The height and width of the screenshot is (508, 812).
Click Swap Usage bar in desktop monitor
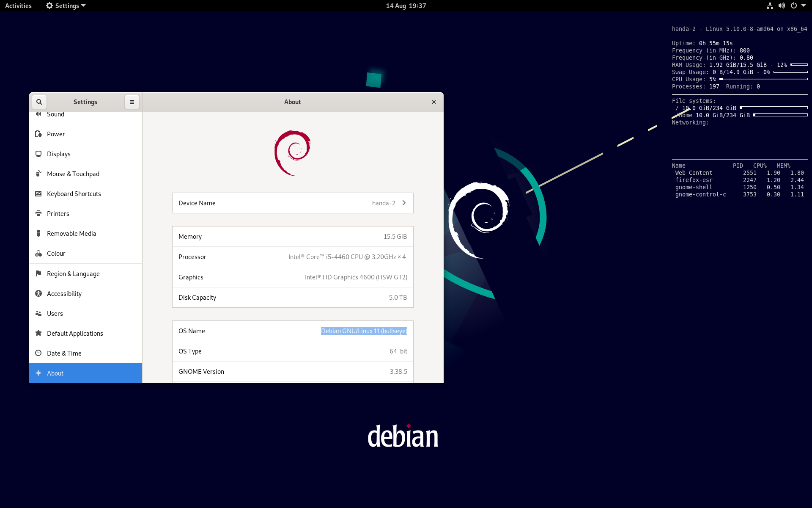tap(790, 72)
